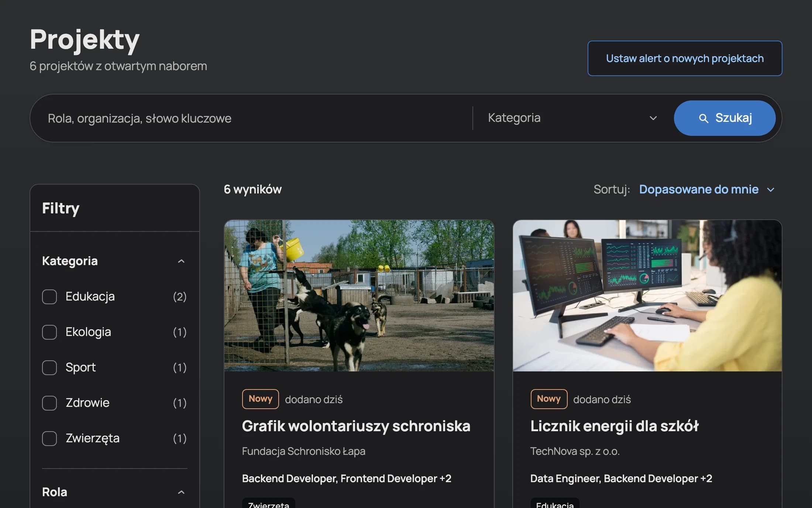Click the magnifier icon in Szukaj button
812x508 pixels.
703,119
